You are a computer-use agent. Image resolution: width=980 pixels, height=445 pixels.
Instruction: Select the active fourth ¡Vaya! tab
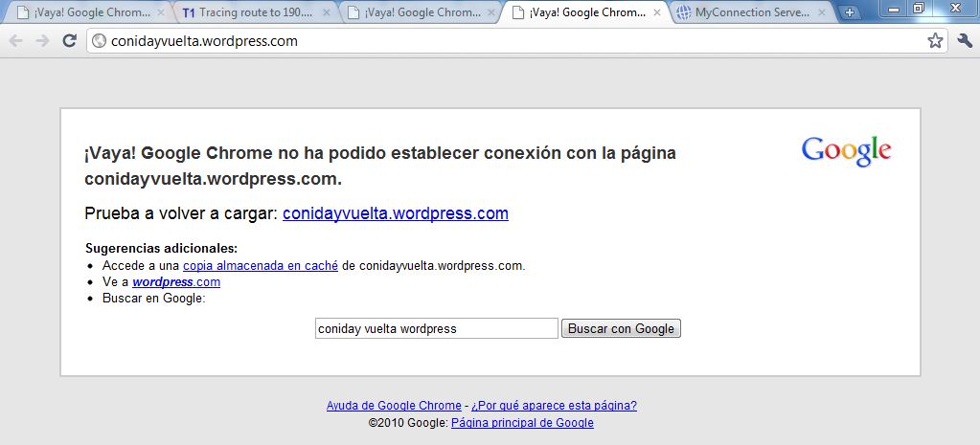click(584, 12)
